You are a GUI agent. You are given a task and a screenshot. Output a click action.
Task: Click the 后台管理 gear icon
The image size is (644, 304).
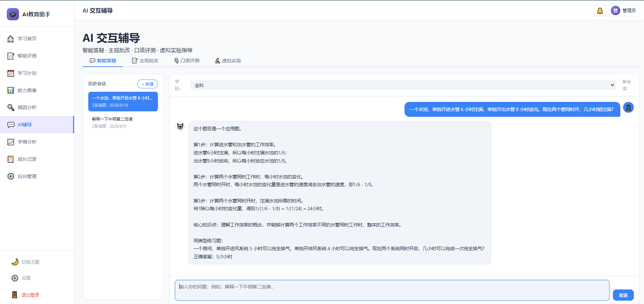(11, 176)
